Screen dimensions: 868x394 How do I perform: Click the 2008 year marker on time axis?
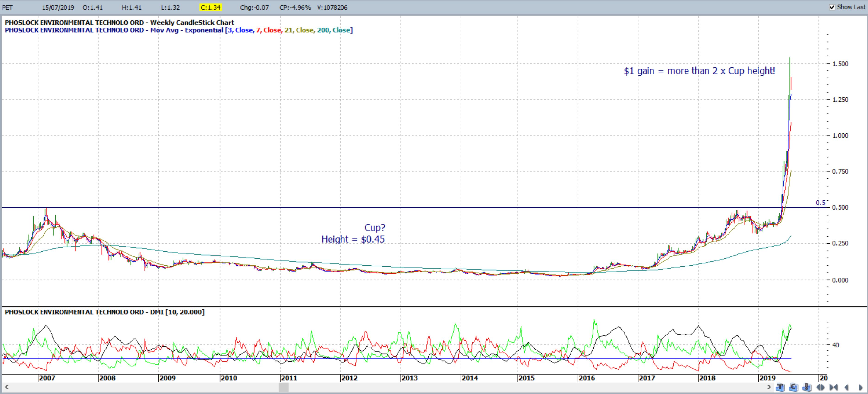click(107, 378)
